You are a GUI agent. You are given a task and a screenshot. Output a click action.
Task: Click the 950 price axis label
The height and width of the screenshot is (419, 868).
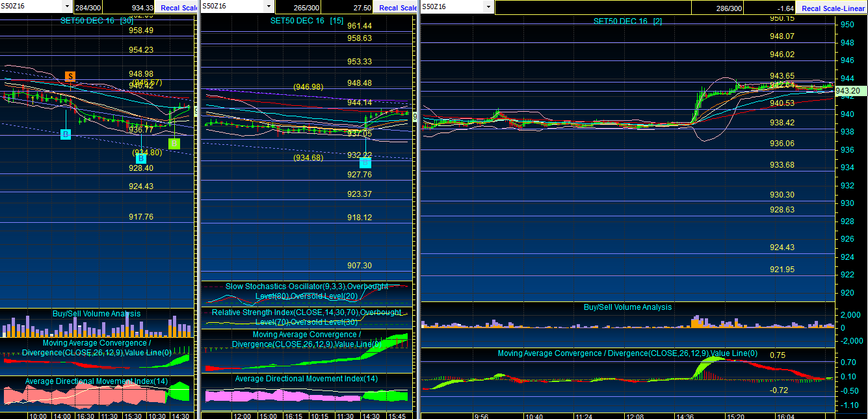[x=848, y=25]
